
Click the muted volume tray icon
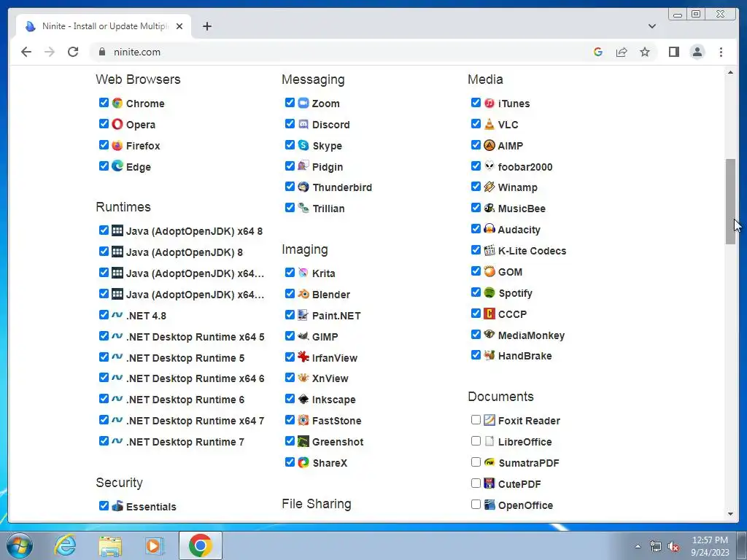pyautogui.click(x=673, y=547)
